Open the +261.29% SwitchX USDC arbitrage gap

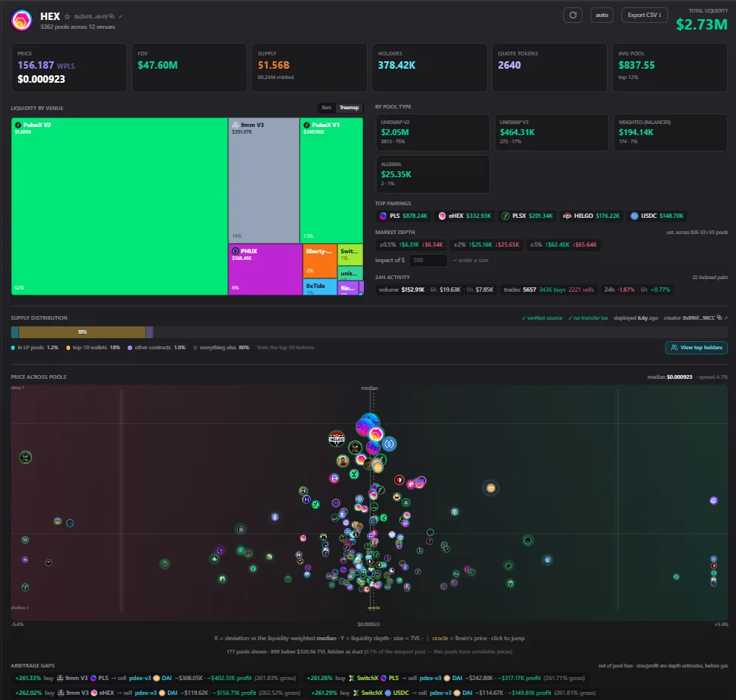click(453, 693)
